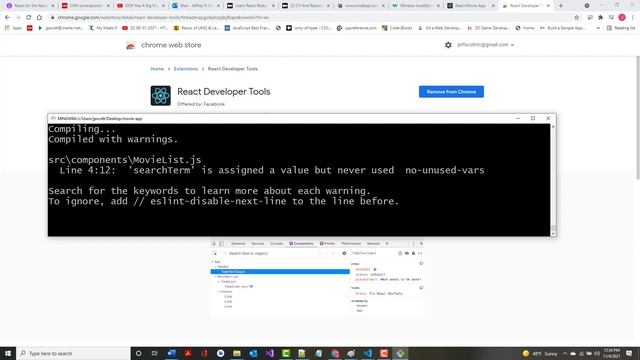Open Outlook from the taskbar
This screenshot has width=640, height=360.
click(253, 353)
